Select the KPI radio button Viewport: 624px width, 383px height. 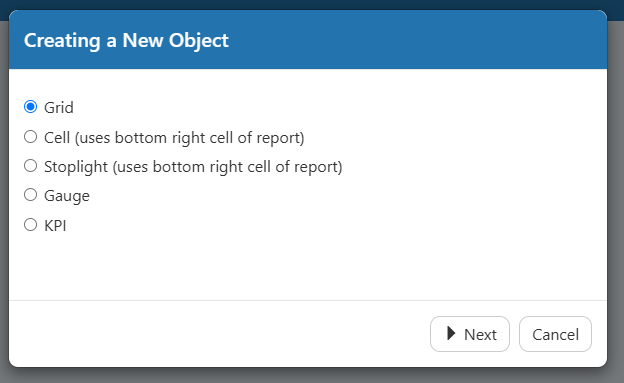31,225
